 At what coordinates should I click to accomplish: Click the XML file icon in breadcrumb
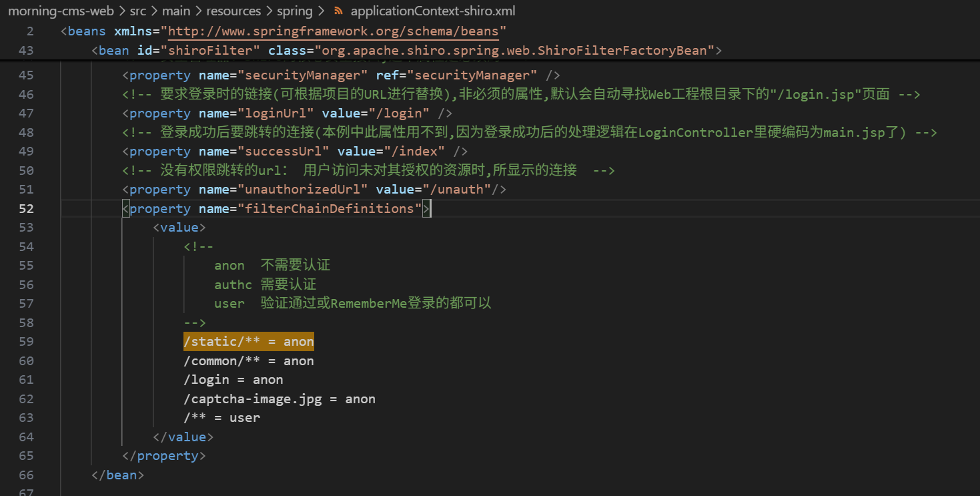(338, 11)
